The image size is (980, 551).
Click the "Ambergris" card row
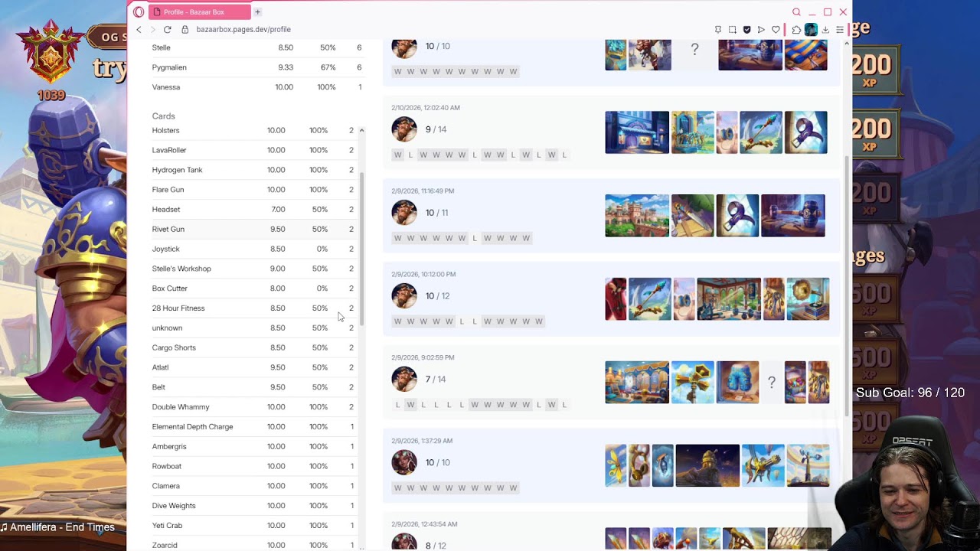[x=253, y=447]
